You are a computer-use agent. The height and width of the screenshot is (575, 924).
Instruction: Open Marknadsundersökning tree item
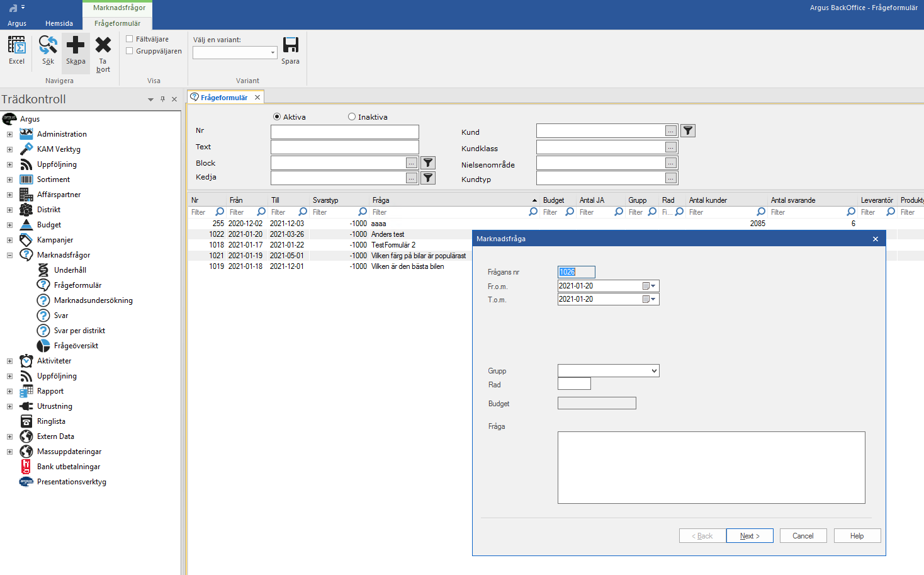point(93,300)
